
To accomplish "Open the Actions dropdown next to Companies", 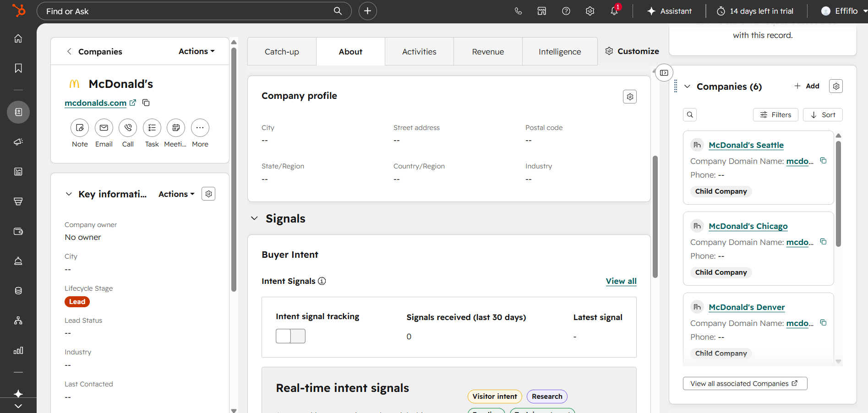I will click(x=197, y=51).
